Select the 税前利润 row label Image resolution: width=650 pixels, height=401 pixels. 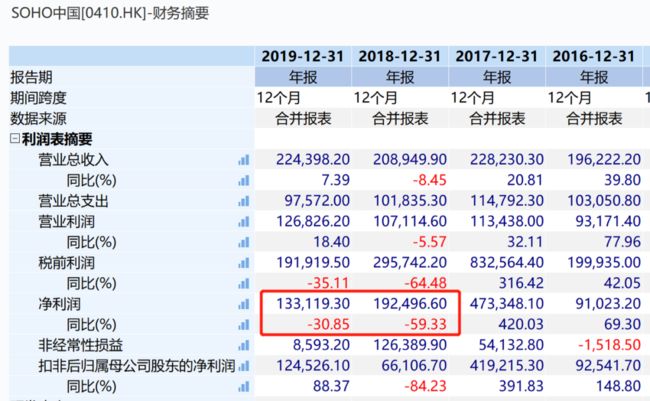coord(66,263)
